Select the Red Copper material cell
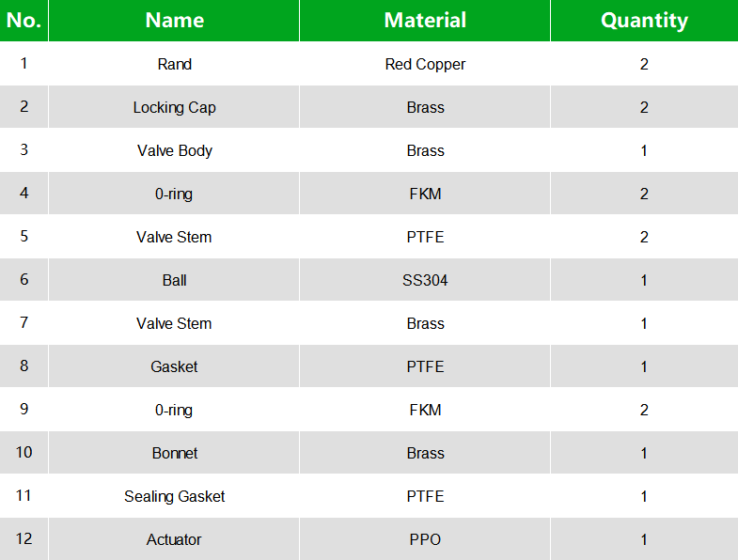738x560 pixels. [425, 64]
